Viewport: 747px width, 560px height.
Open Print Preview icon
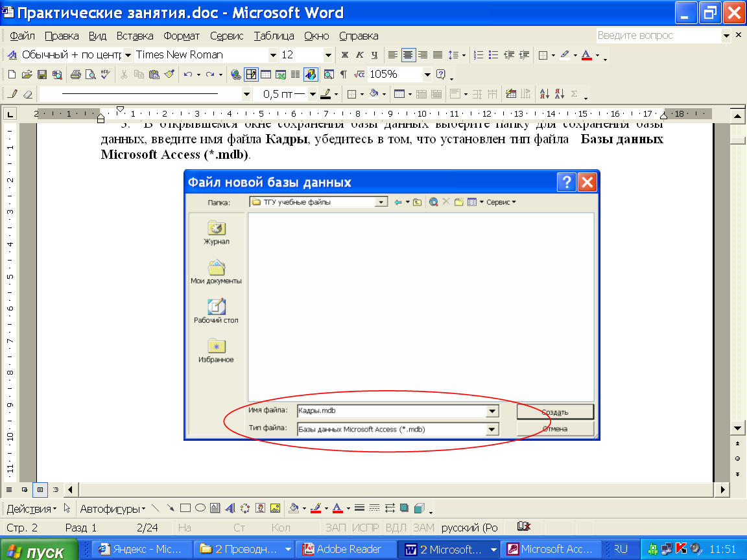tap(90, 75)
